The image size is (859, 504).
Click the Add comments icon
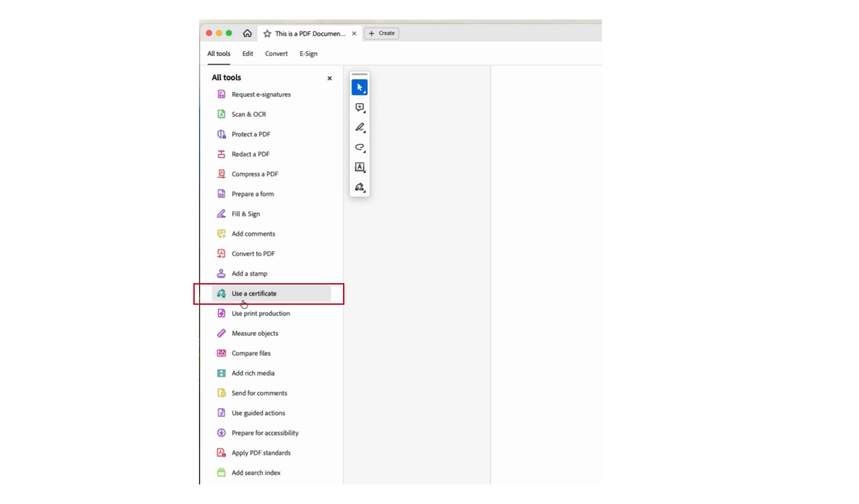tap(221, 233)
